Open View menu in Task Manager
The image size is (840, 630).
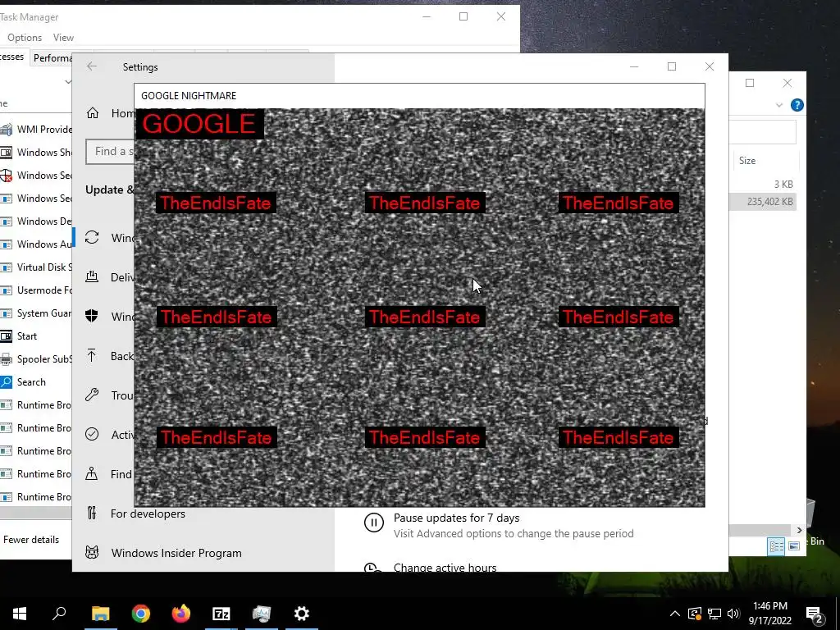click(x=63, y=38)
